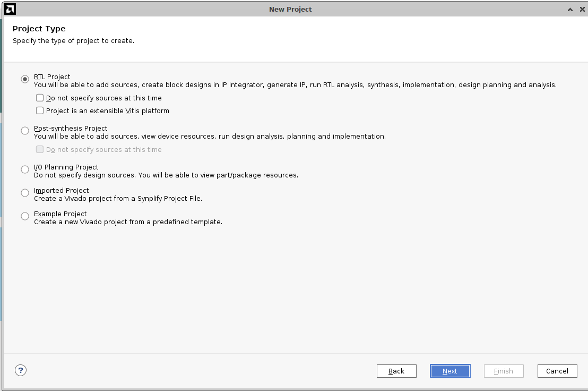
Task: Click the Synplify Project File description text
Action: click(118, 199)
